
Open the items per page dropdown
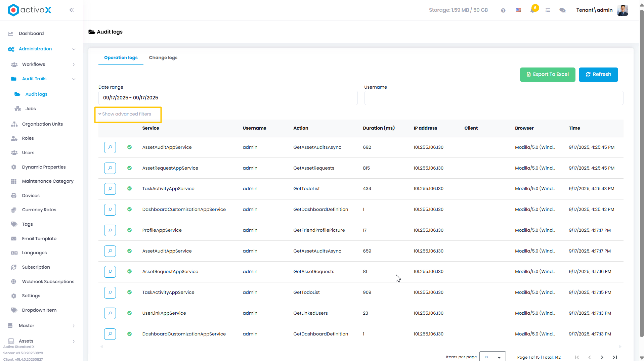tap(492, 357)
